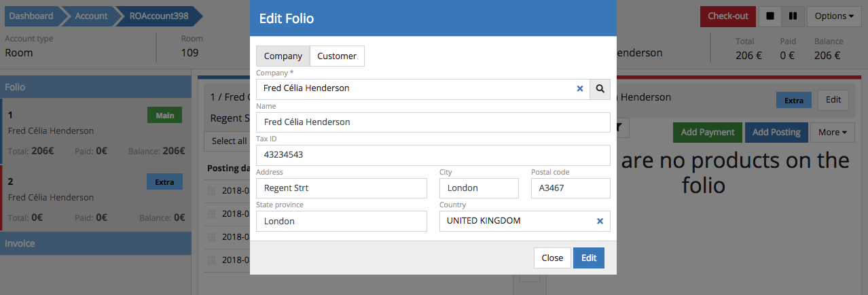This screenshot has height=295, width=868.
Task: Click the single-pane square layout icon
Action: pos(770,16)
